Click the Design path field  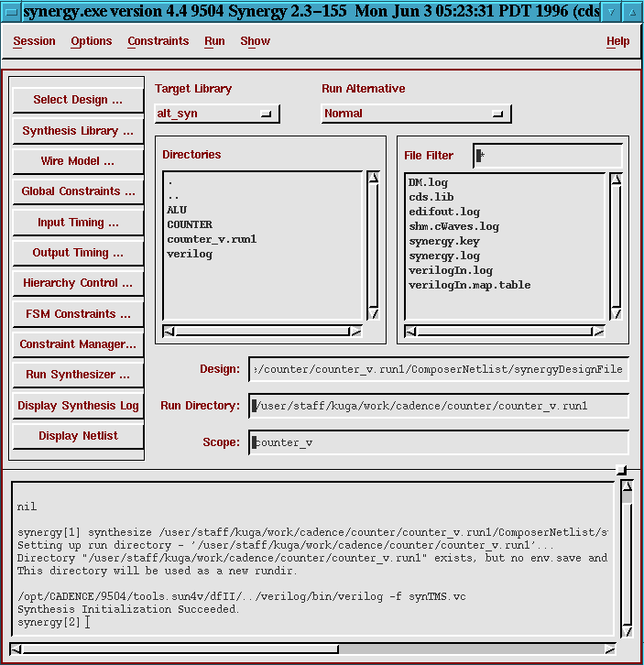coord(438,369)
